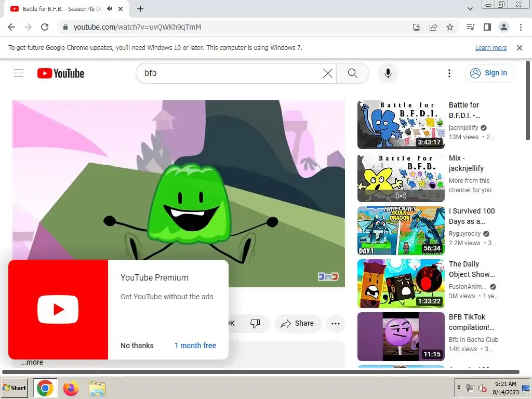Click the browser back arrow

(x=11, y=27)
